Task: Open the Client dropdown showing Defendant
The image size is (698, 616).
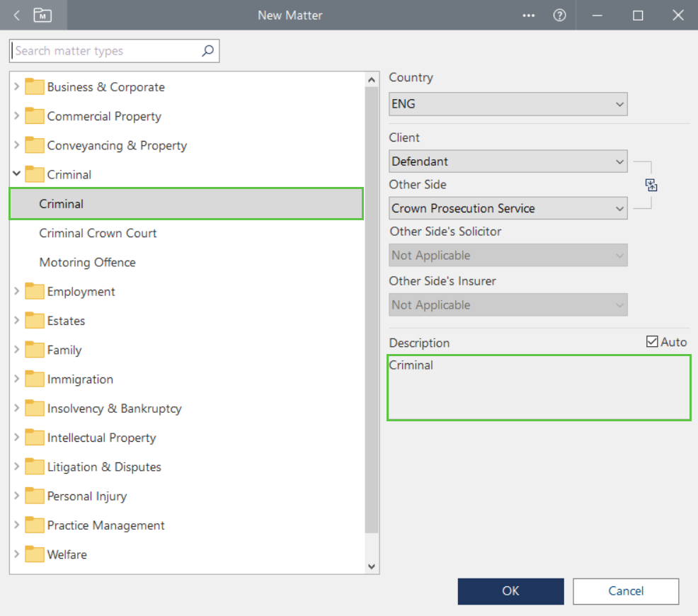Action: [x=508, y=161]
